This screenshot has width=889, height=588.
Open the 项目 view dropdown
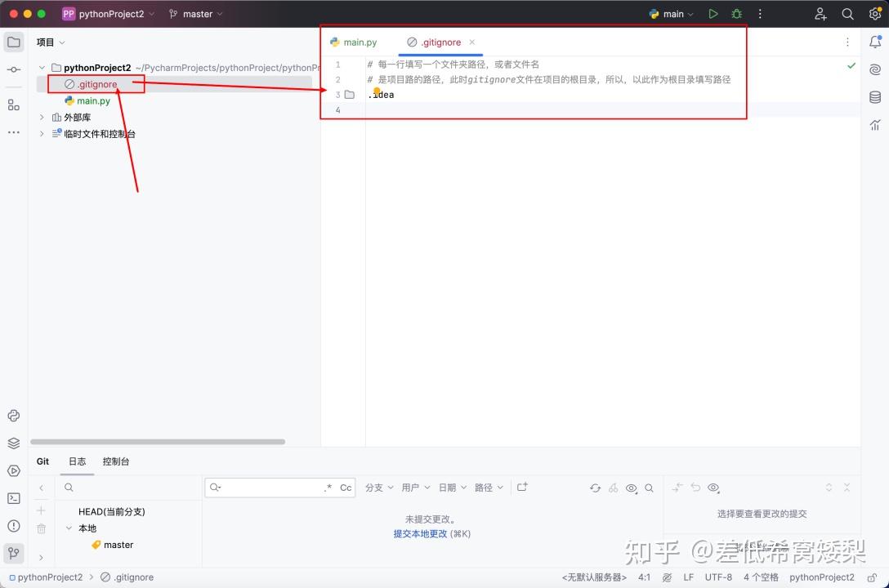click(x=51, y=42)
